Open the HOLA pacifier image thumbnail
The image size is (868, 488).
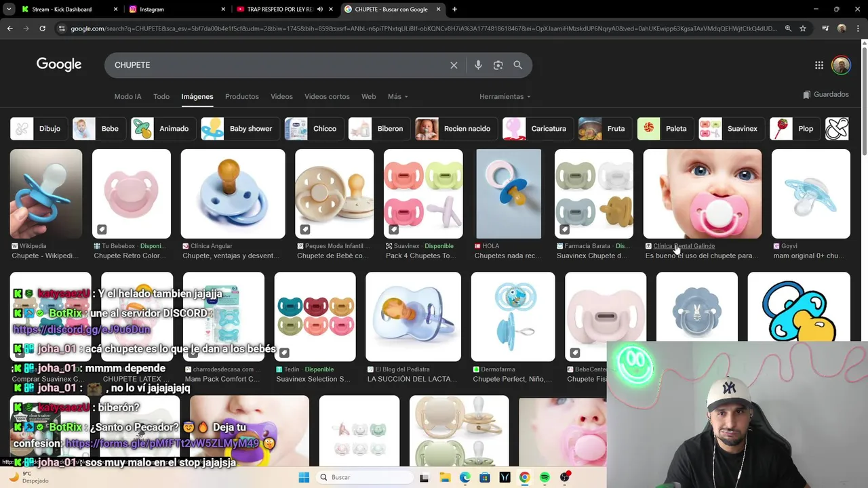tap(509, 194)
